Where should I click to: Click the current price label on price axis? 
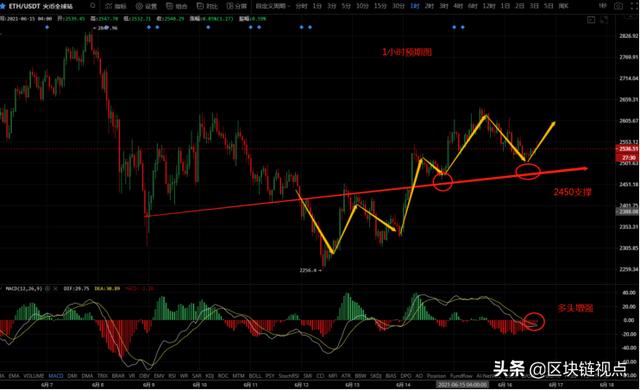[629, 149]
